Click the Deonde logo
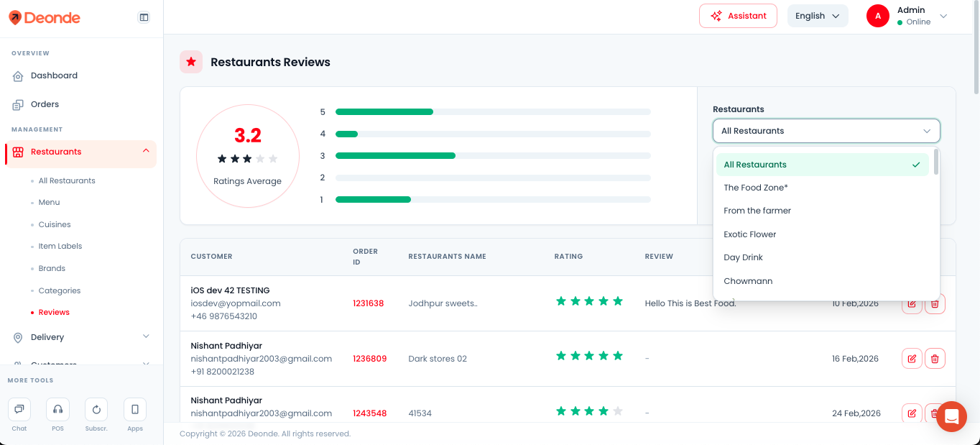Image resolution: width=980 pixels, height=445 pixels. [45, 17]
